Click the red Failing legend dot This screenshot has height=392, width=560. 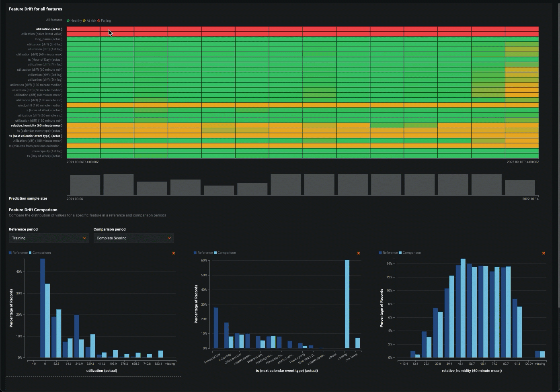pos(99,20)
